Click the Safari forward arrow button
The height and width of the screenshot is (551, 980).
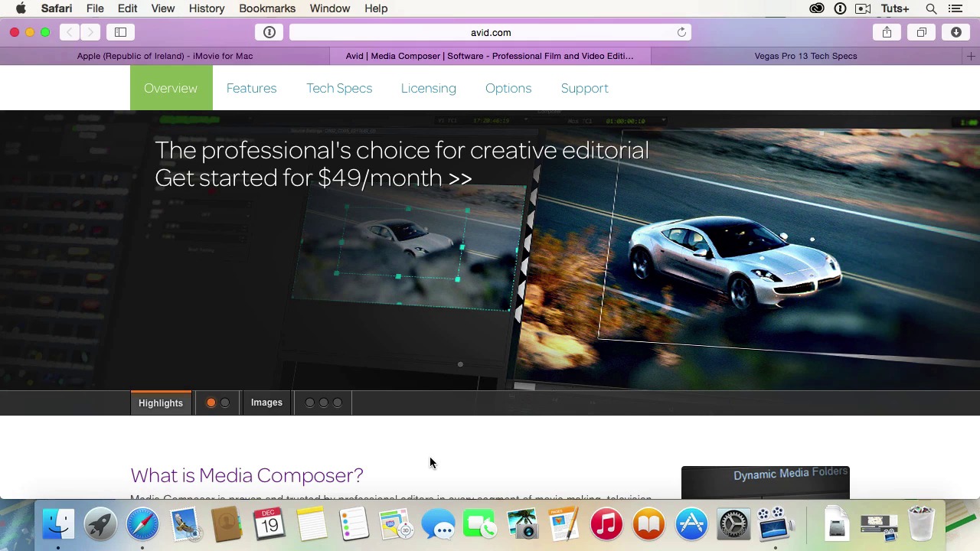[90, 32]
